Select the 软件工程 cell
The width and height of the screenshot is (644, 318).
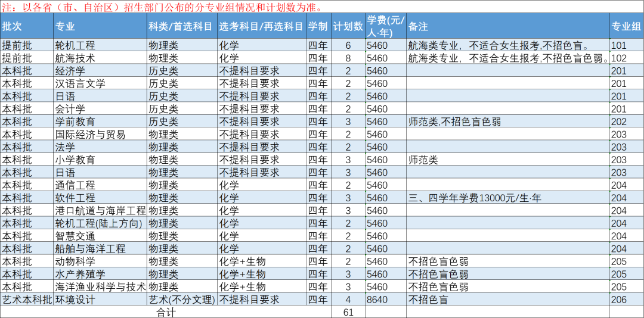(100, 198)
